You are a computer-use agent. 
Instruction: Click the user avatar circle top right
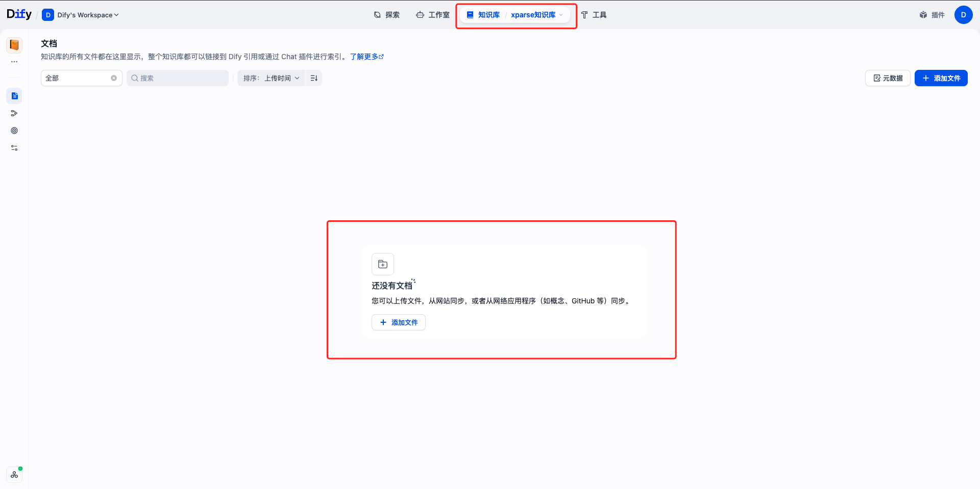[964, 15]
